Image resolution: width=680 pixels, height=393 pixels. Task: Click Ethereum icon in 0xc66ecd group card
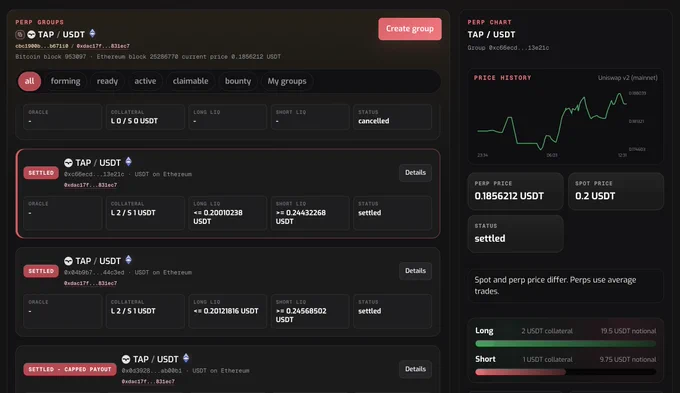128,162
